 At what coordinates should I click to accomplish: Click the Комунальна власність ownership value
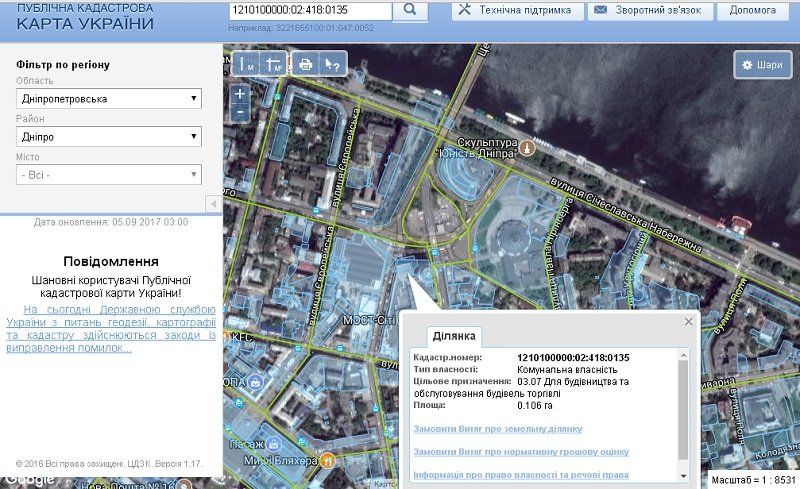567,370
